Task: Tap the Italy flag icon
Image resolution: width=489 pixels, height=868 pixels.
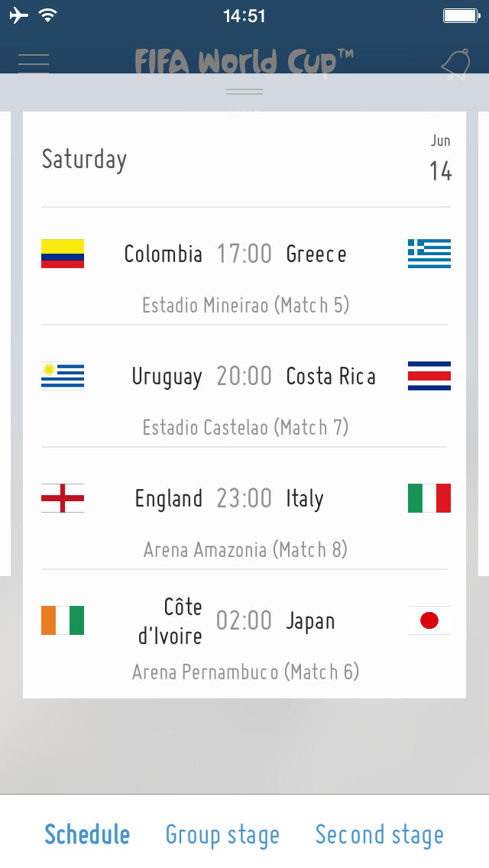Action: [x=429, y=498]
